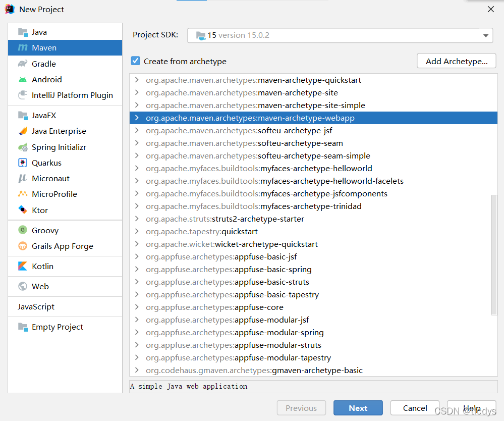Select the Java folder icon in sidebar
504x421 pixels.
click(23, 32)
